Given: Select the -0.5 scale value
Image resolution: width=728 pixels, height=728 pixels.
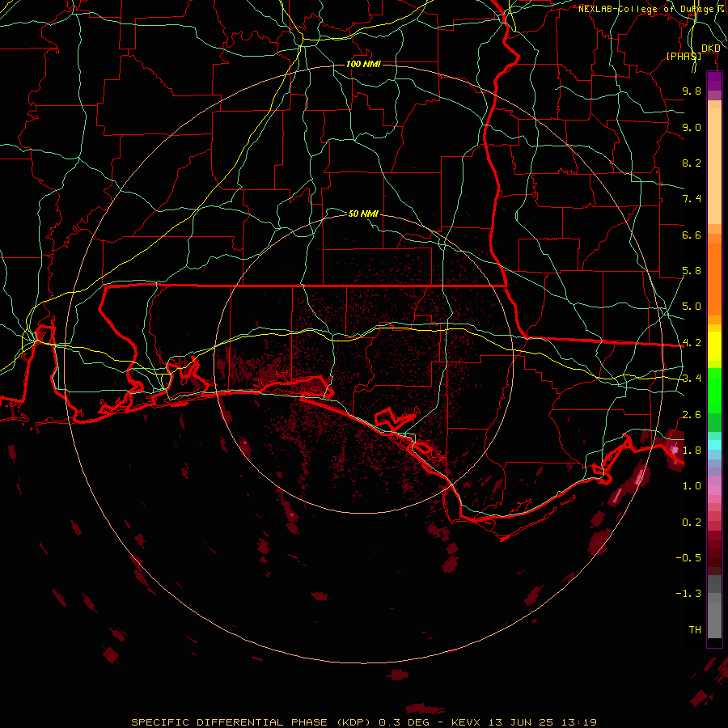Looking at the screenshot, I should [688, 558].
